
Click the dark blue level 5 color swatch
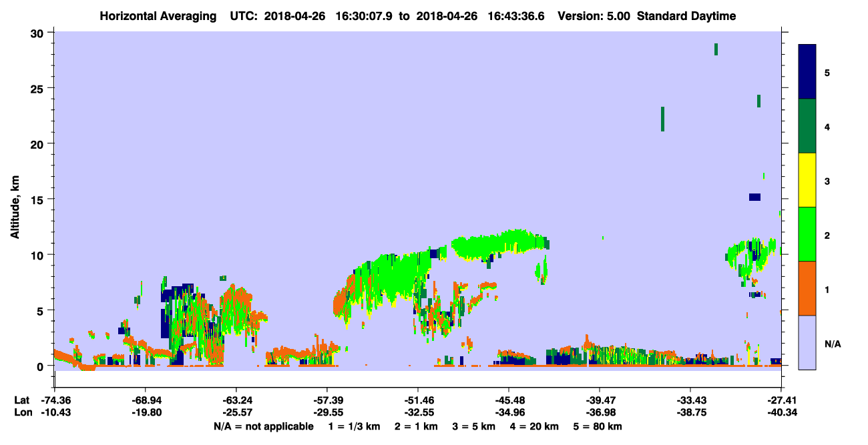tap(807, 72)
